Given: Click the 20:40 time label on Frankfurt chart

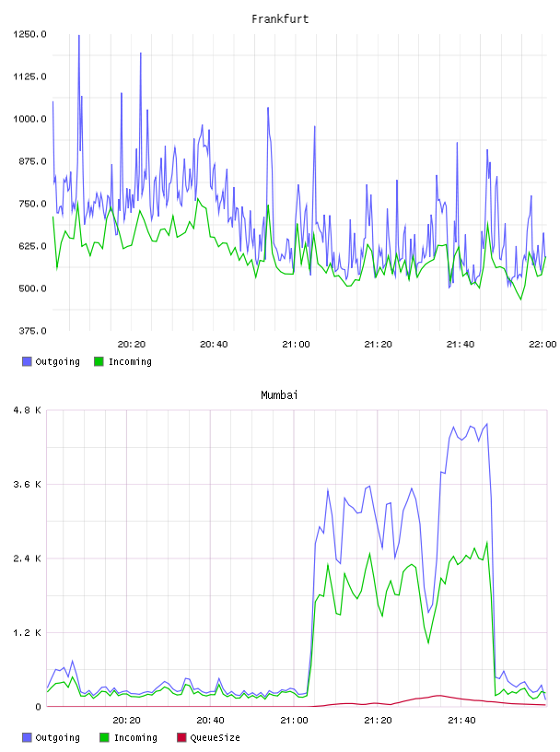Looking at the screenshot, I should pyautogui.click(x=214, y=345).
